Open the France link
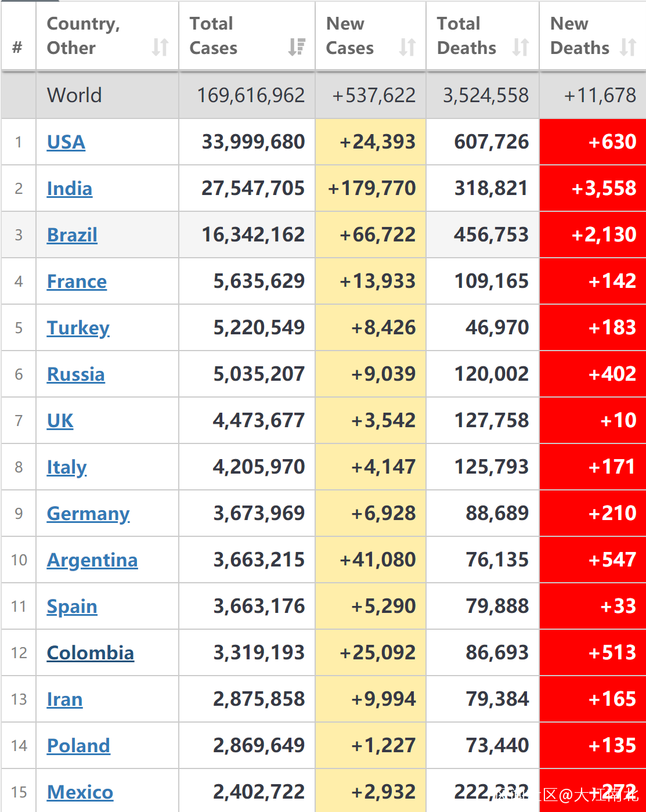Screen dimensions: 646x812 (x=77, y=282)
